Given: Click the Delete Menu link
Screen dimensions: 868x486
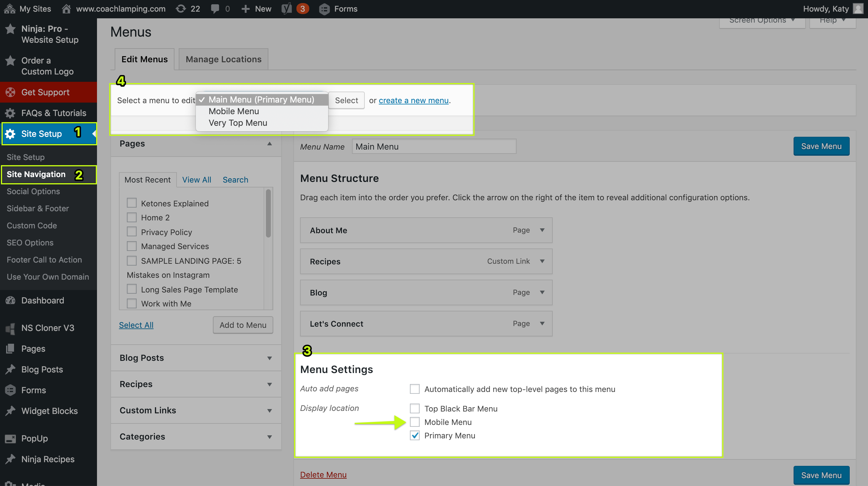Looking at the screenshot, I should pos(323,474).
